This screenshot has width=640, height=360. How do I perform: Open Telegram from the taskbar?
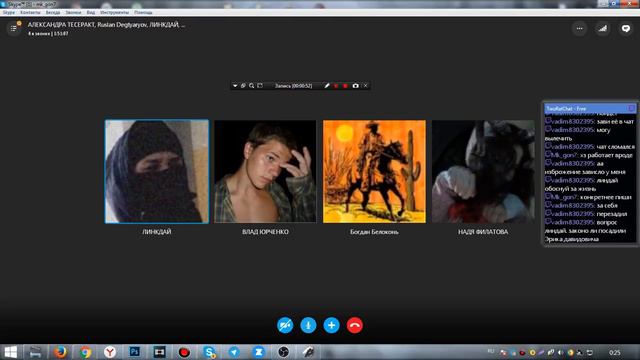pyautogui.click(x=234, y=352)
